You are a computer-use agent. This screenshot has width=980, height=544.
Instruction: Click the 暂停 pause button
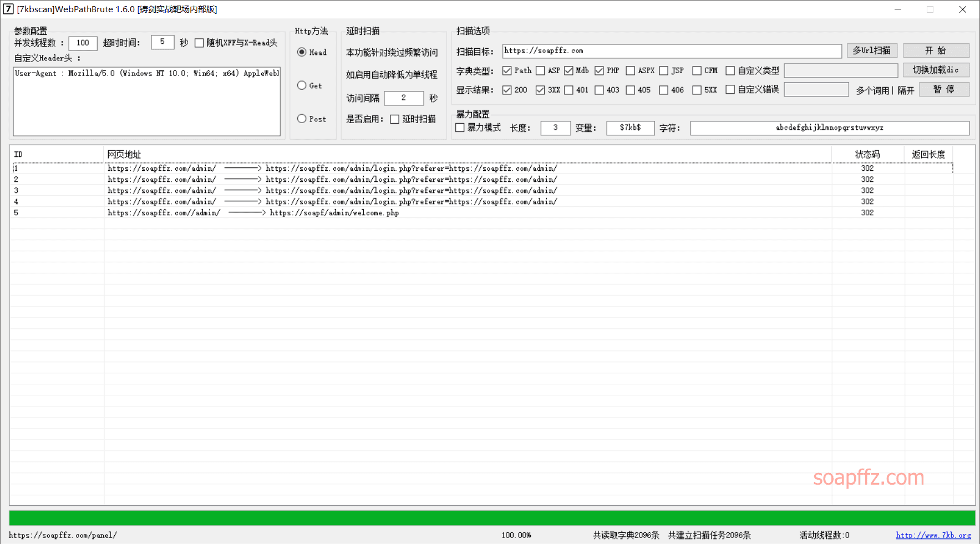tap(944, 89)
